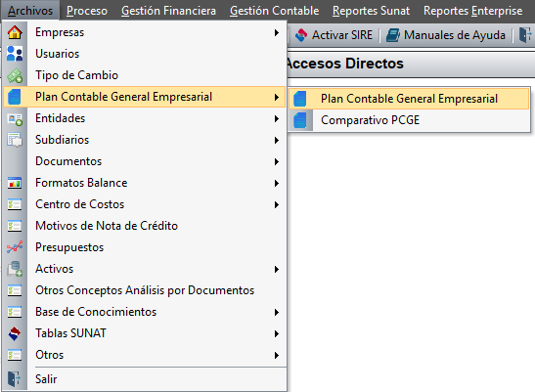Expand the Subdiarios submenu arrow
The image size is (535, 392).
coord(277,140)
